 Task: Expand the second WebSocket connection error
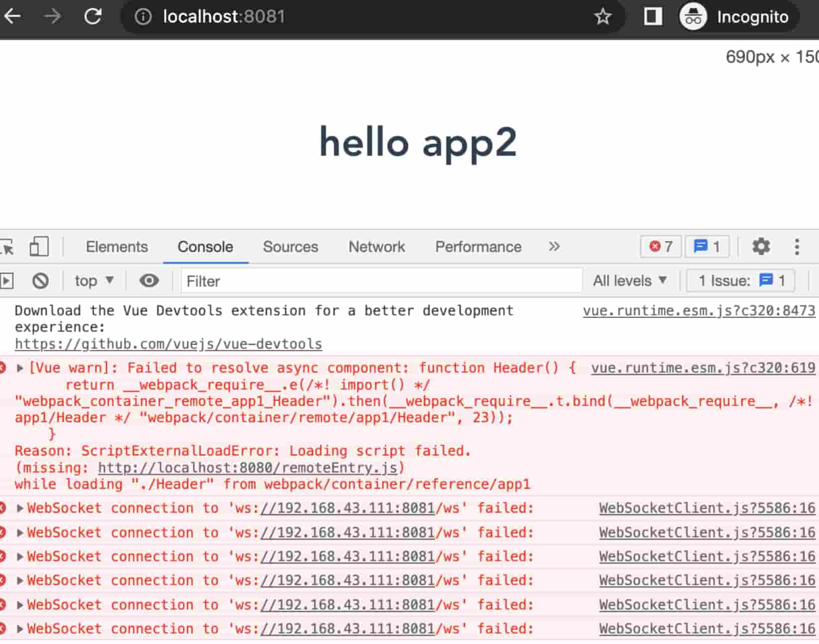(x=20, y=533)
